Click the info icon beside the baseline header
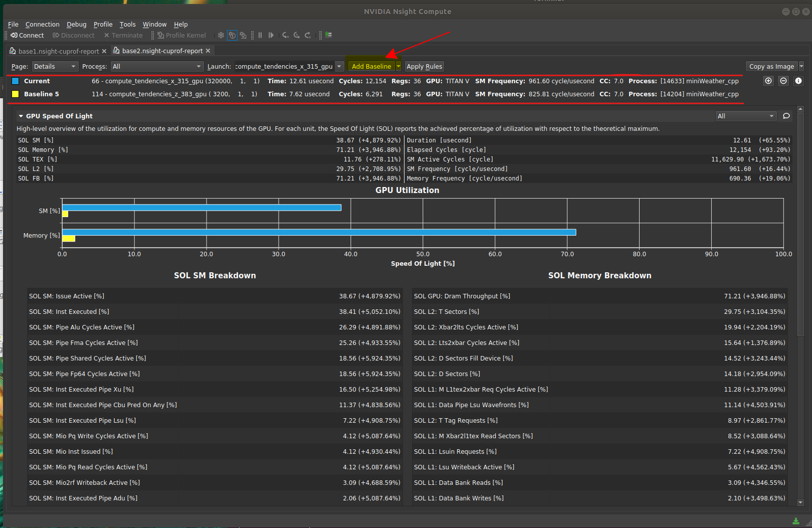The height and width of the screenshot is (528, 812). (x=798, y=81)
